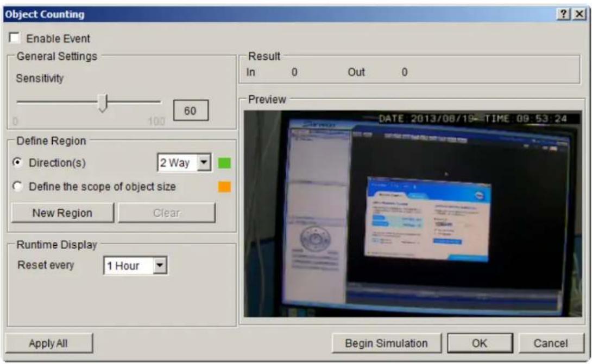Click the Cancel button
Image resolution: width=592 pixels, height=364 pixels.
[x=551, y=343]
